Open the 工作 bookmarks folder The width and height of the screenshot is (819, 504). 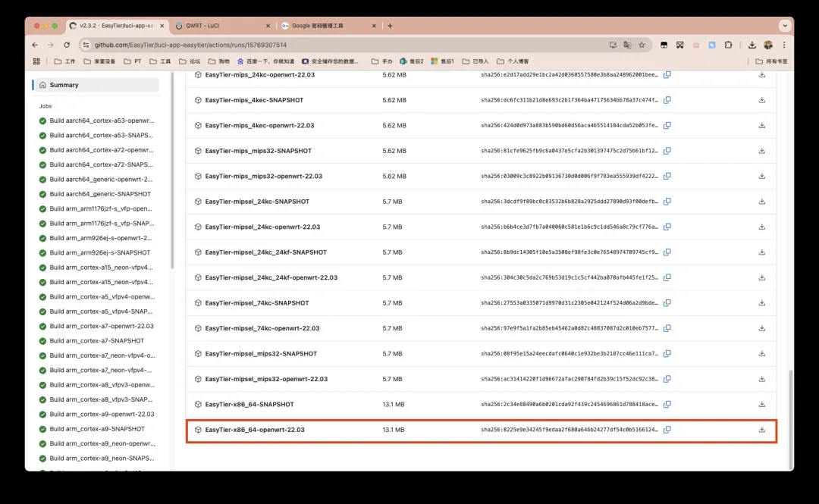click(x=64, y=61)
